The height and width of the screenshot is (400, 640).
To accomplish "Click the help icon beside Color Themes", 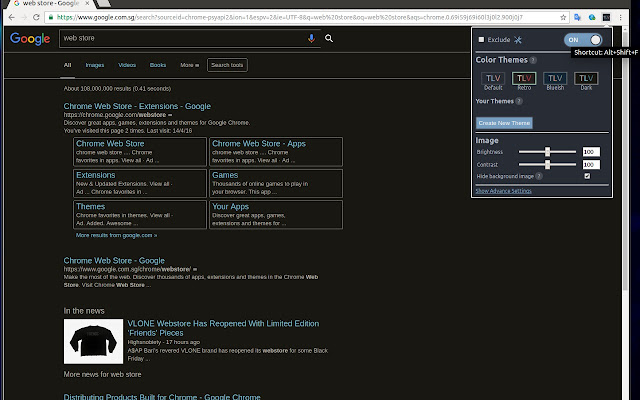I will click(533, 60).
